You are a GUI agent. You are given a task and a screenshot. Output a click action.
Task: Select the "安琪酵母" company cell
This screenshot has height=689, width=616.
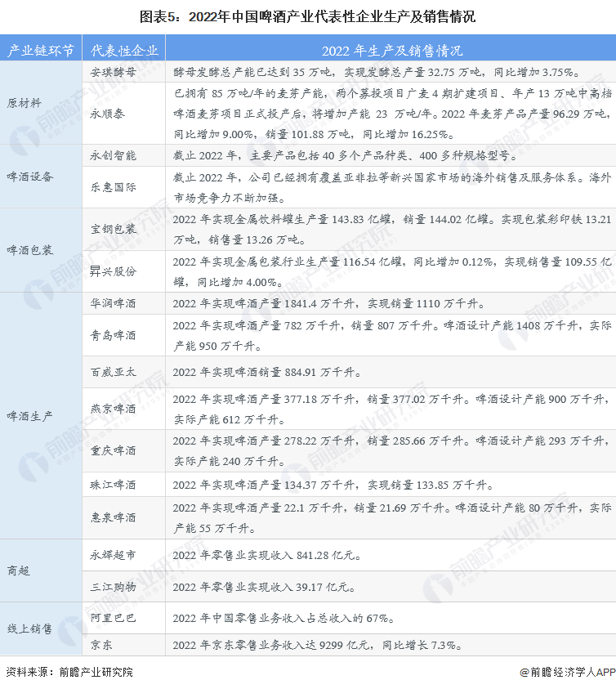pyautogui.click(x=114, y=71)
